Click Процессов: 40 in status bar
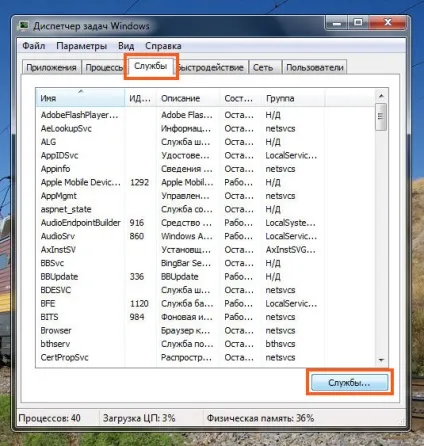 pos(49,418)
